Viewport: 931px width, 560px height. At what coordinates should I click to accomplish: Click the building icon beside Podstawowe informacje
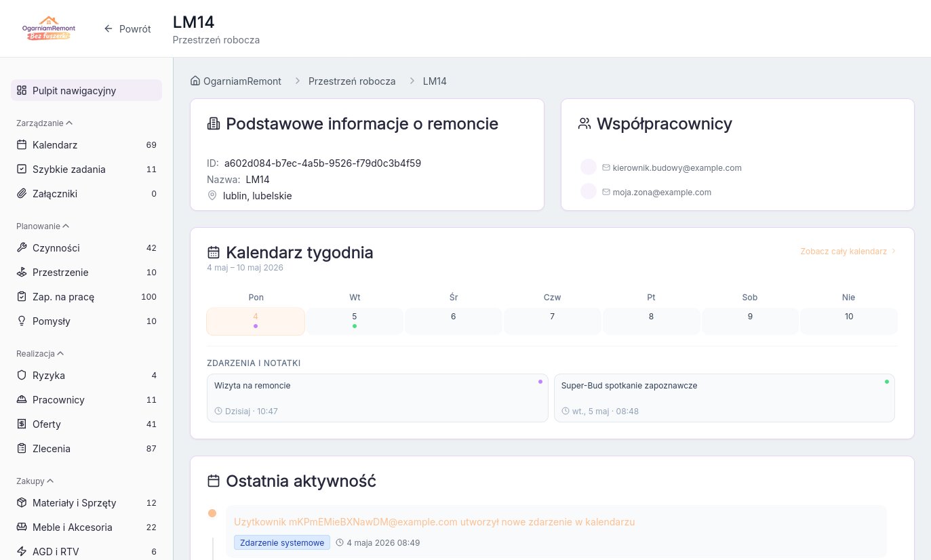pyautogui.click(x=214, y=124)
